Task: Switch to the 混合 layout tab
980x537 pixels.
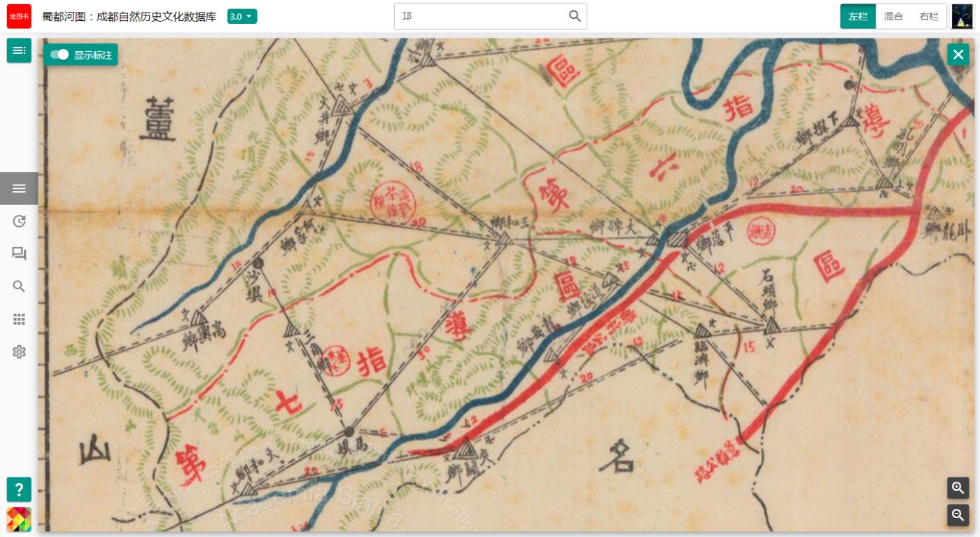Action: pyautogui.click(x=893, y=16)
